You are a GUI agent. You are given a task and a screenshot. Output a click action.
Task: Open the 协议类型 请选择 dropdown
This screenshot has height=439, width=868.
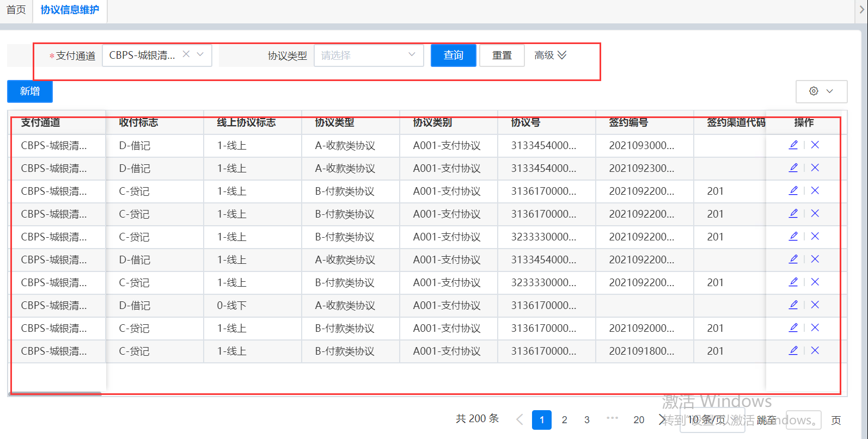tap(369, 55)
